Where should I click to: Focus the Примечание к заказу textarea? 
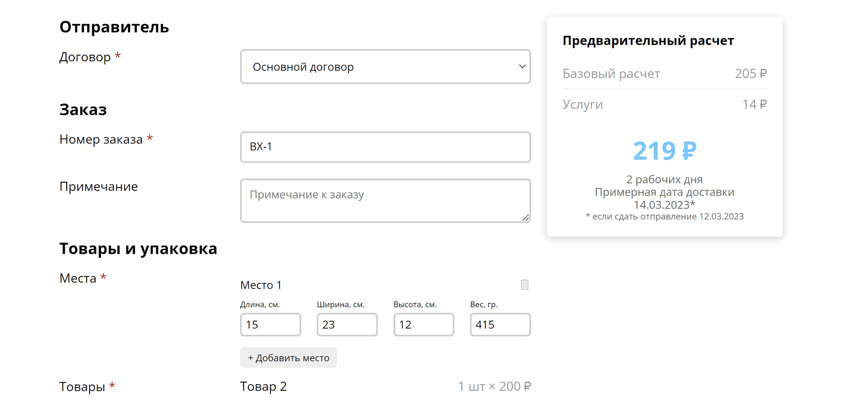(385, 201)
